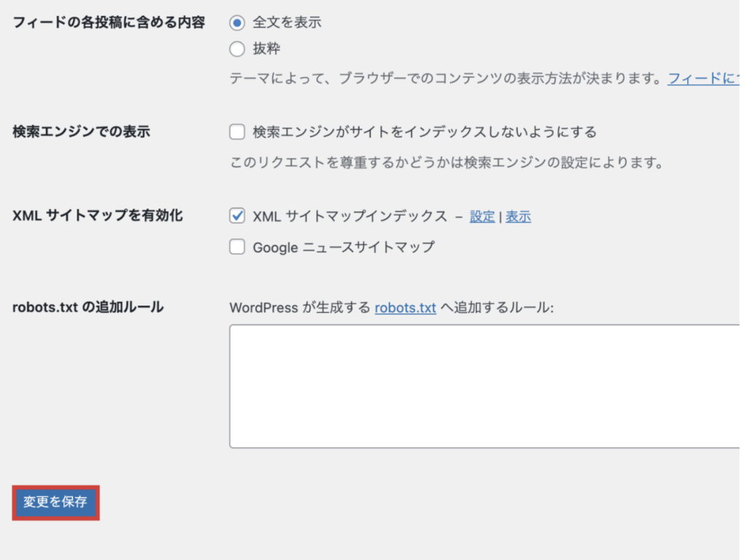Open the robots.txt hyperlink
The width and height of the screenshot is (747, 560).
click(x=405, y=308)
